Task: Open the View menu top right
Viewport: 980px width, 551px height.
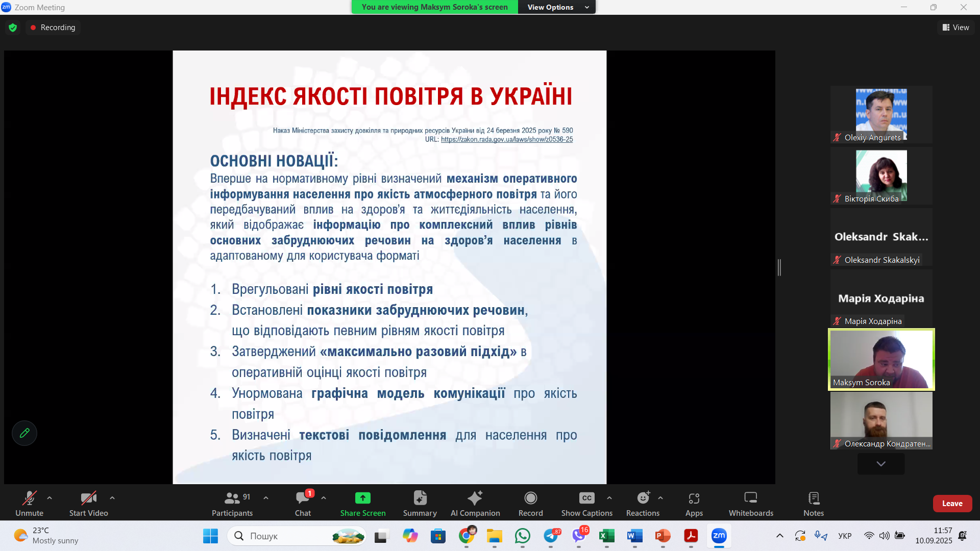Action: point(957,27)
